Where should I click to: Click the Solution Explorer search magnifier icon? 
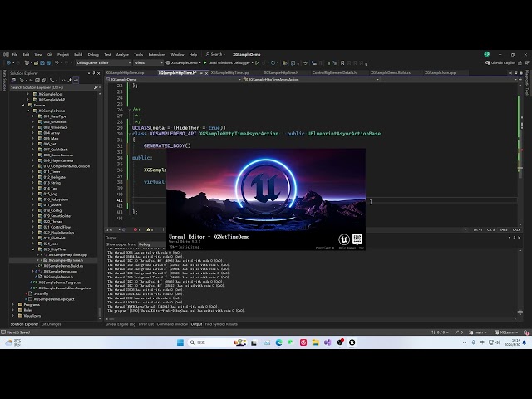tap(96, 87)
